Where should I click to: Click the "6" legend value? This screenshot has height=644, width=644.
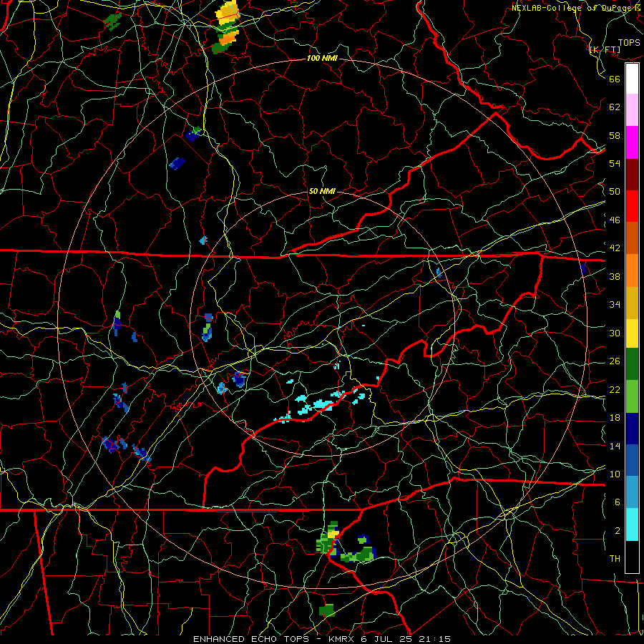coord(618,502)
